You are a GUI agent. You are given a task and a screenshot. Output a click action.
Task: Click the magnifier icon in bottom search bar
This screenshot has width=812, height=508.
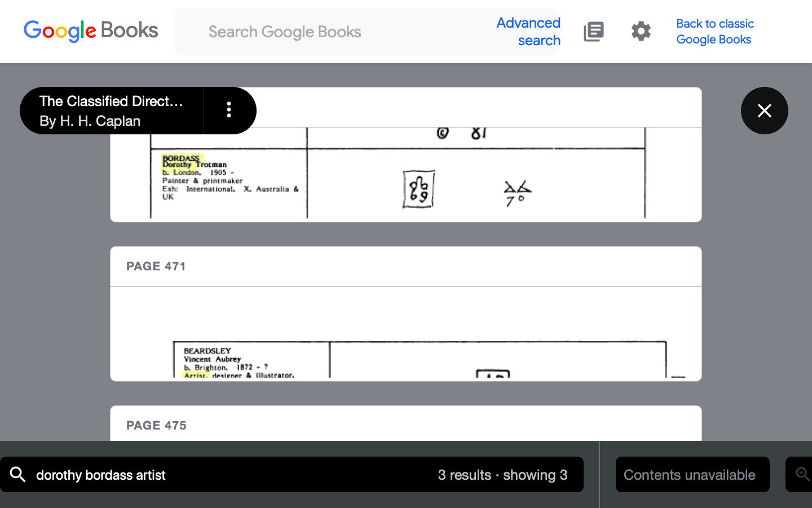[x=18, y=475]
